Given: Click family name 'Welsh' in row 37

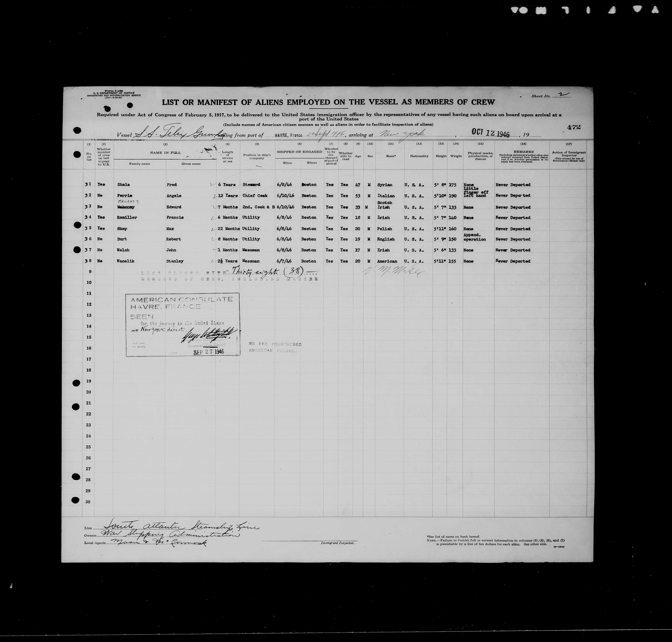Looking at the screenshot, I should (x=123, y=250).
